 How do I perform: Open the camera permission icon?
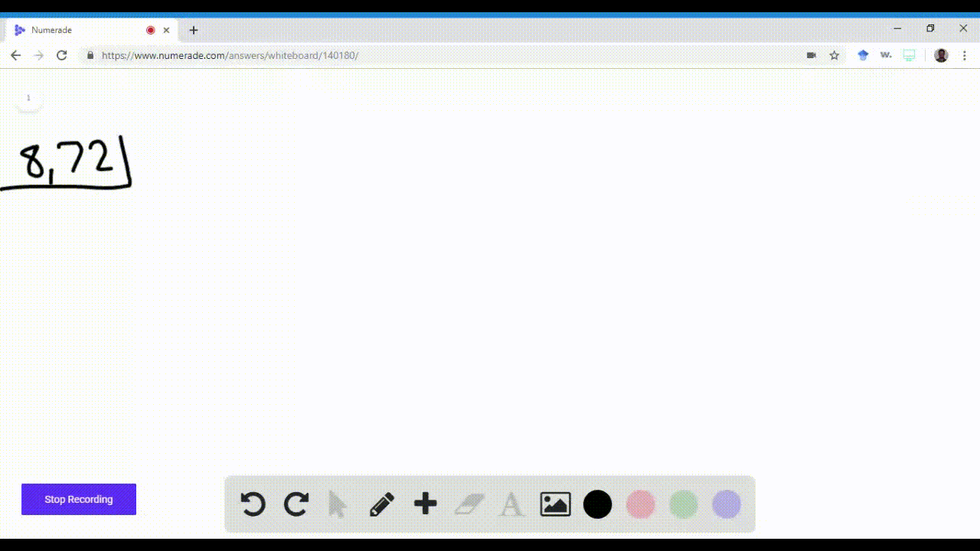(812, 55)
